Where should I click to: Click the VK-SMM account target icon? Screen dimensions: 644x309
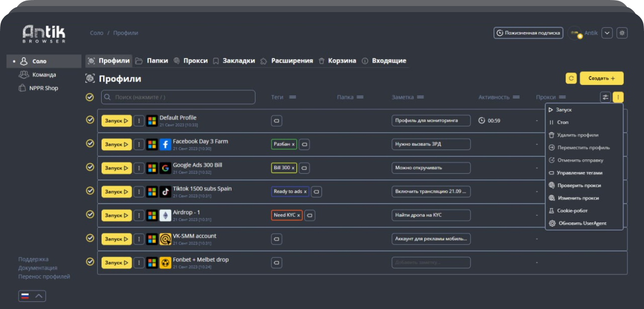[x=165, y=239]
